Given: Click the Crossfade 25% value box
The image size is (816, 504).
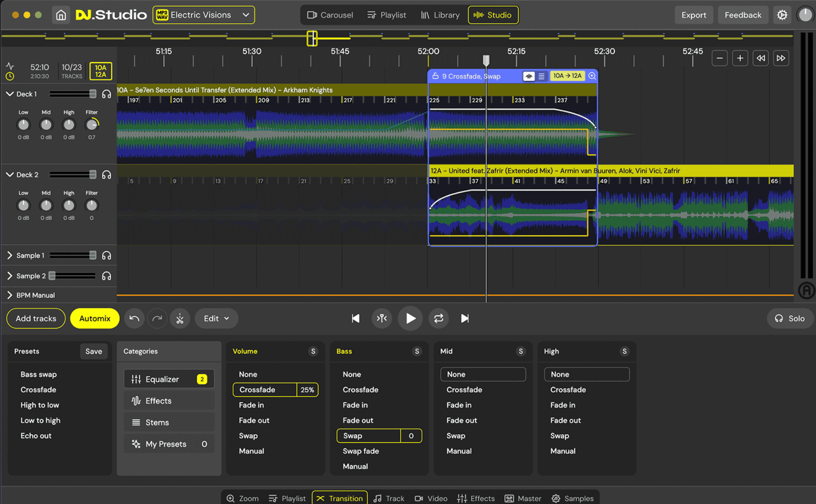Looking at the screenshot, I should pos(307,390).
